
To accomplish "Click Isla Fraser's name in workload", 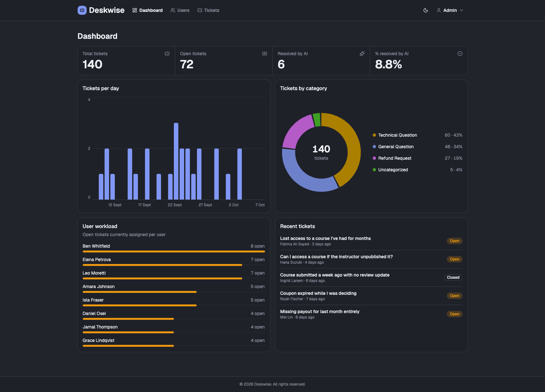I will 93,300.
